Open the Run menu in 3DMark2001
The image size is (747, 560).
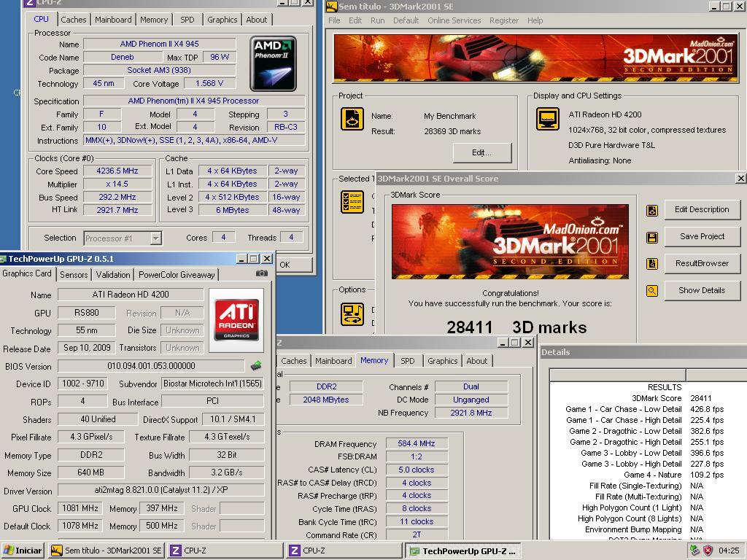377,20
